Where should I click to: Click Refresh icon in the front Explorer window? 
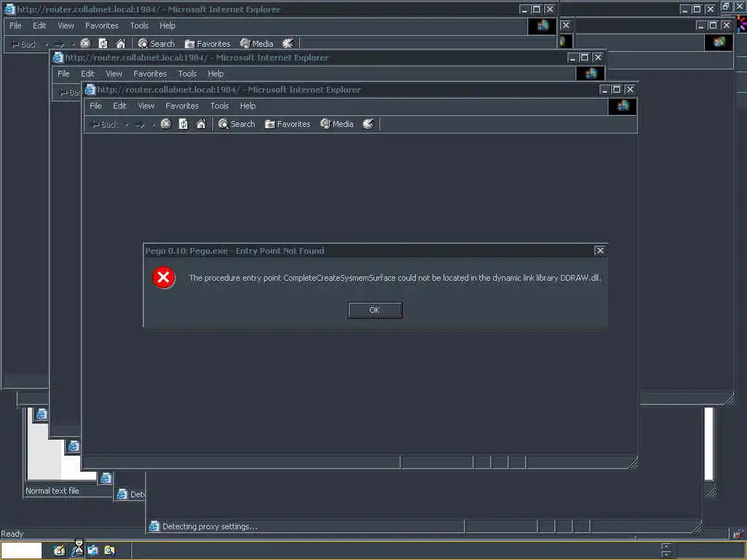point(183,124)
